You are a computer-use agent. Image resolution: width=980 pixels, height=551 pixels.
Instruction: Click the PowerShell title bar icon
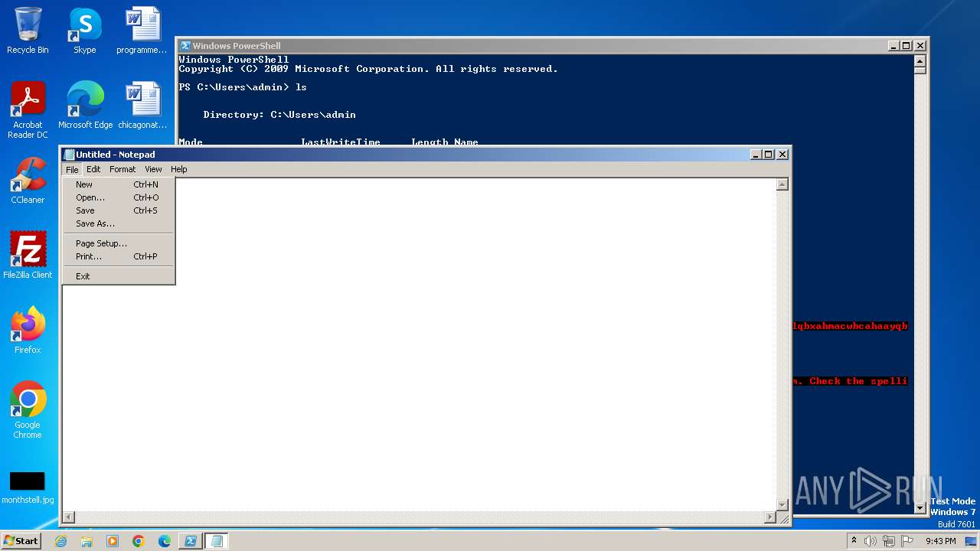coord(185,46)
